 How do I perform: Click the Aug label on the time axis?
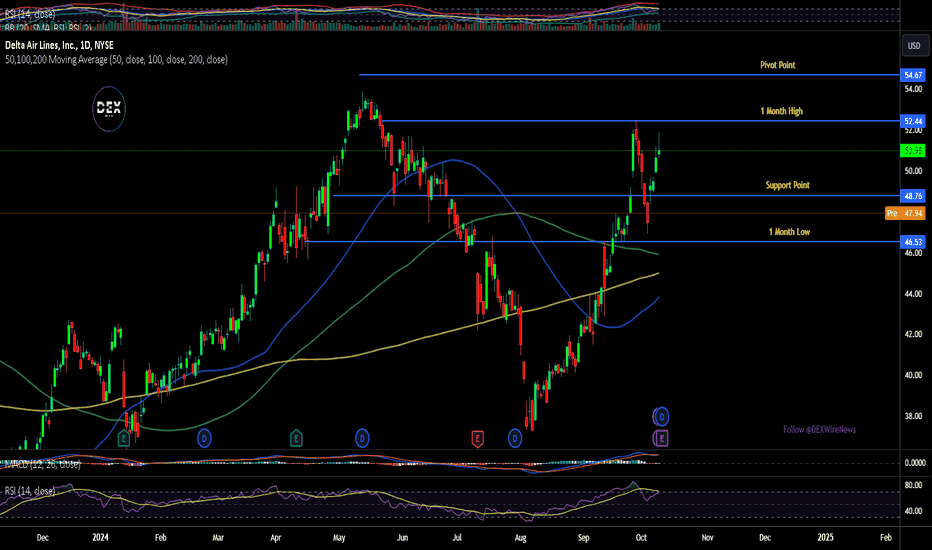(x=520, y=538)
